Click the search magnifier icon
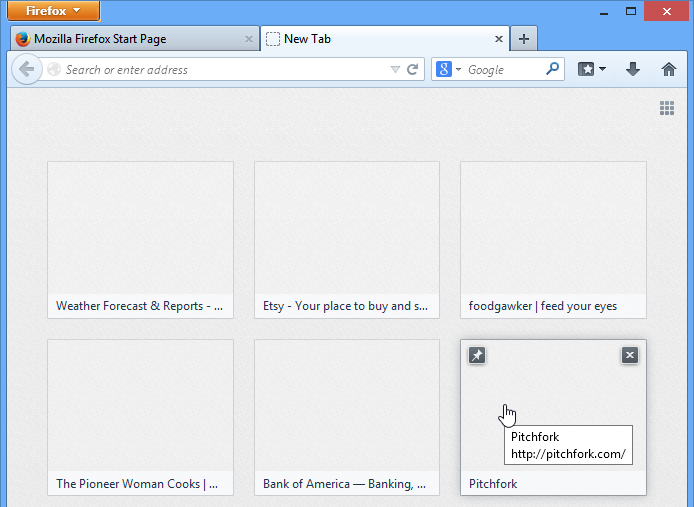694x507 pixels. (x=552, y=69)
